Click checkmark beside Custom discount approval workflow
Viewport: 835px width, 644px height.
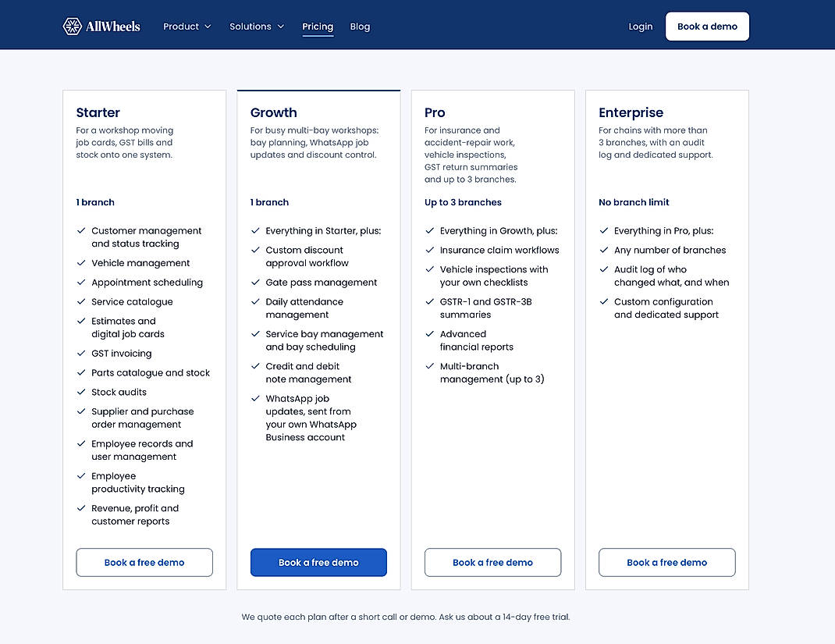[x=255, y=250]
